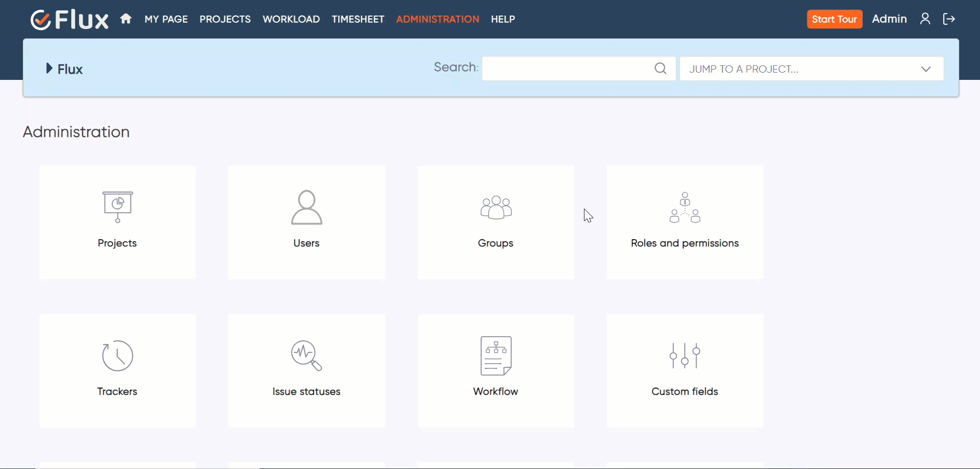Go to the Workload menu
The width and height of the screenshot is (980, 469).
(x=291, y=19)
